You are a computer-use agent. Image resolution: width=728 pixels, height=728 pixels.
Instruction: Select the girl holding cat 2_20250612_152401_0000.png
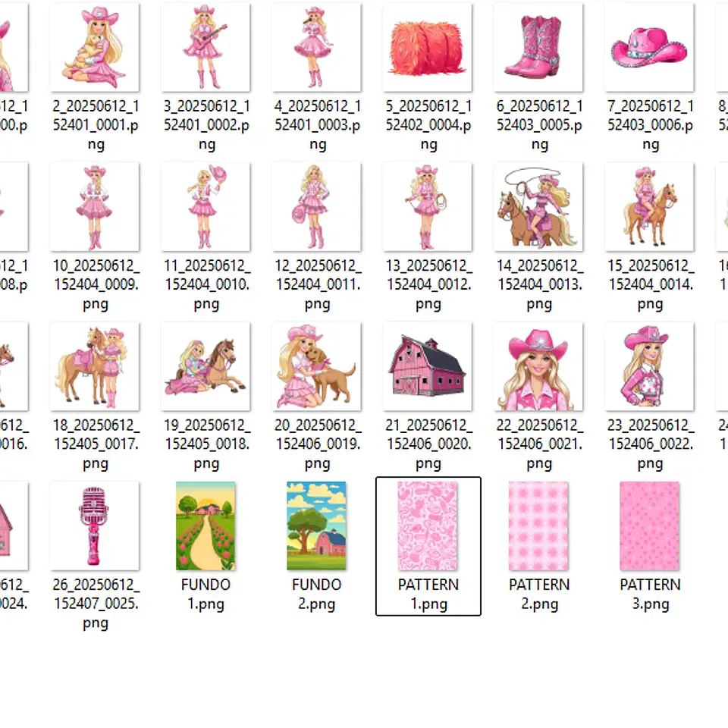click(95, 47)
